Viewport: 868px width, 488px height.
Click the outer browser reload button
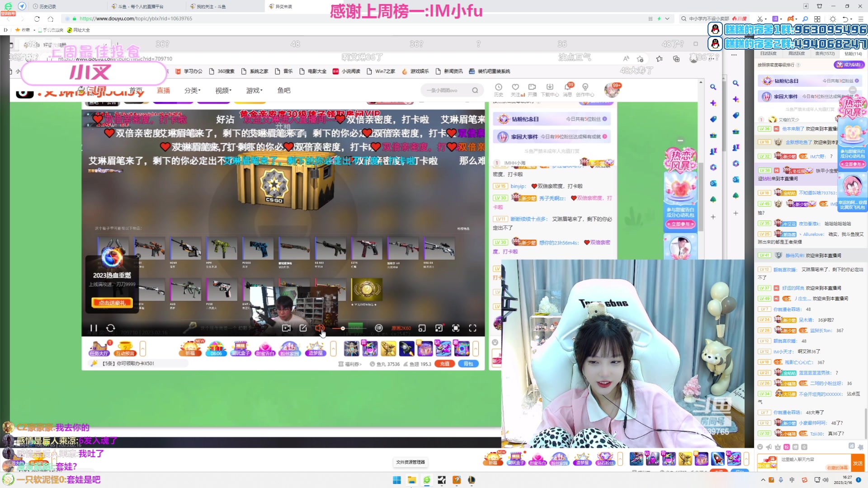point(37,19)
